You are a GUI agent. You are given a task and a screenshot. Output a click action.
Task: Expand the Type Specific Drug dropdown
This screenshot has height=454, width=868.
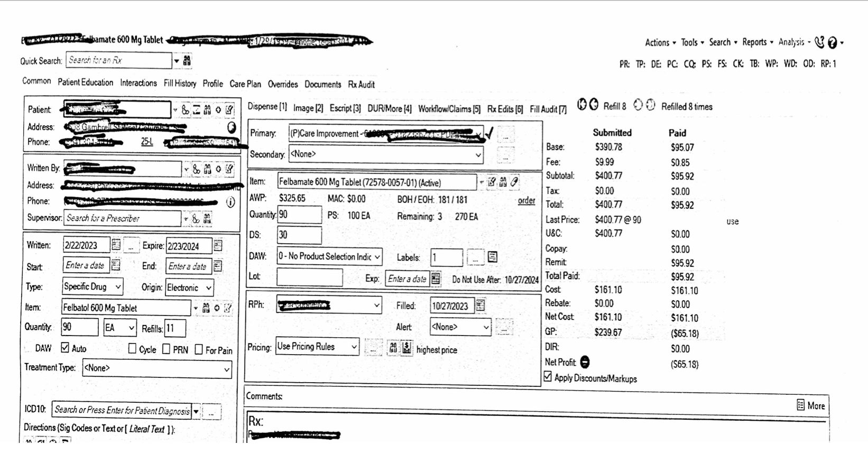tap(118, 286)
